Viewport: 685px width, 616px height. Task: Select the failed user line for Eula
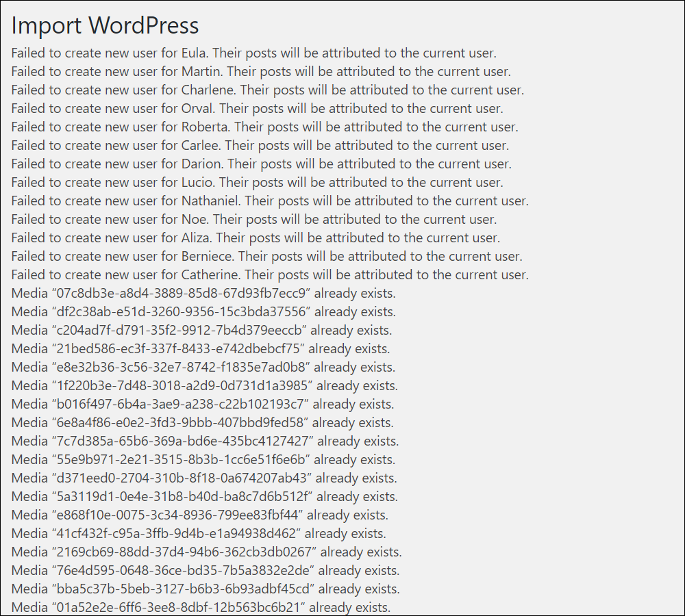click(254, 53)
